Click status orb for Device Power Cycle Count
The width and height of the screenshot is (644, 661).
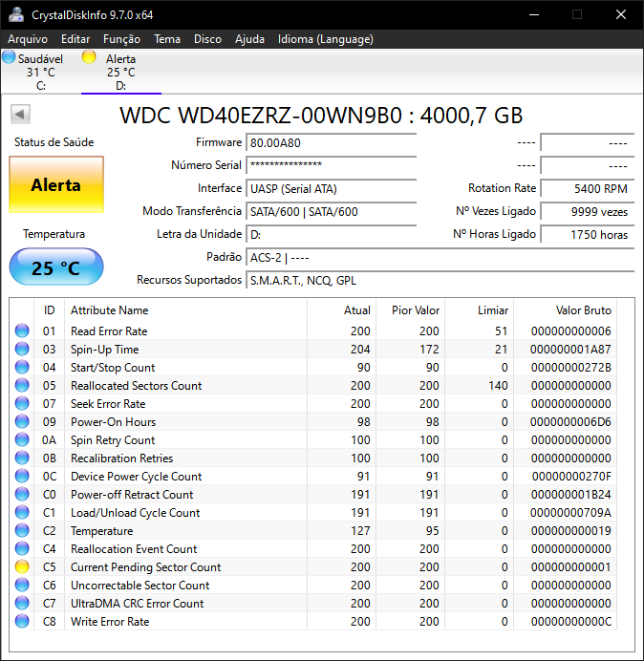point(22,476)
